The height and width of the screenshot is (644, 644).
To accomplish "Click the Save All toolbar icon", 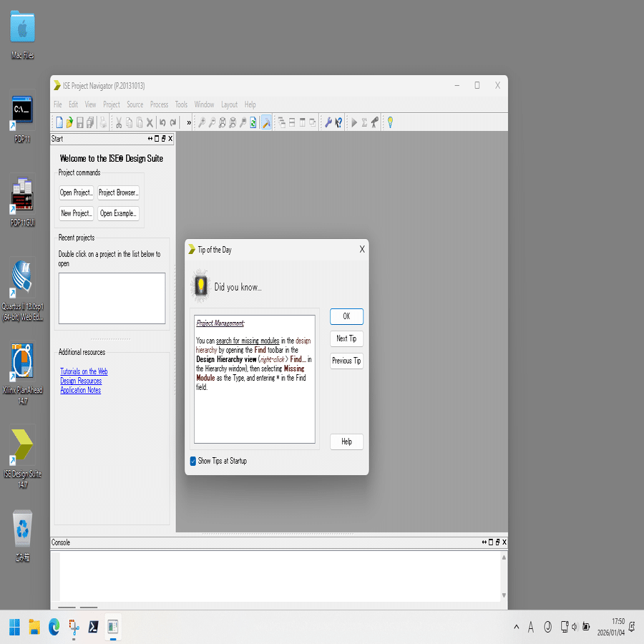I will (90, 122).
